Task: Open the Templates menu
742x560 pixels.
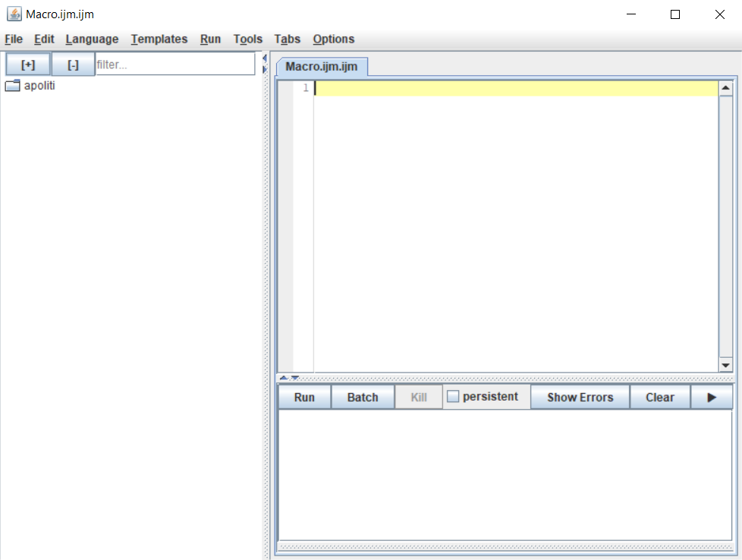Action: coord(159,39)
